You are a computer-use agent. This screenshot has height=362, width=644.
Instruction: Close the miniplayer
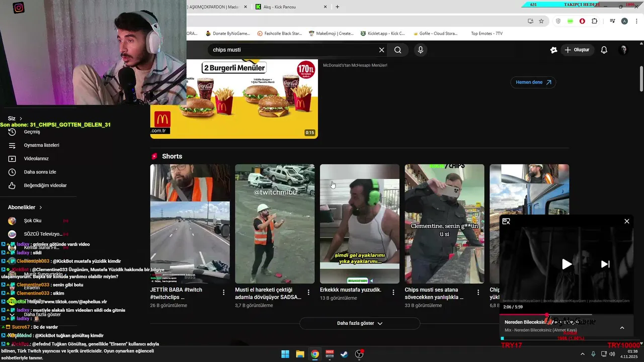click(x=627, y=221)
